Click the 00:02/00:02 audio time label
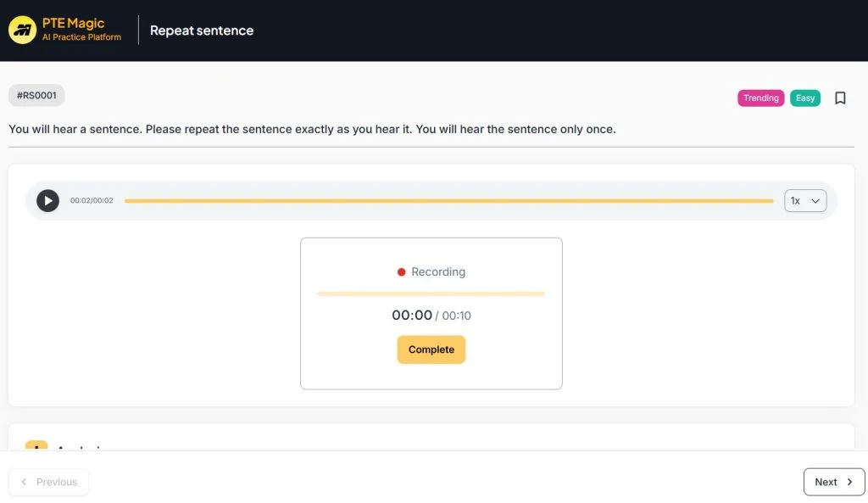The width and height of the screenshot is (868, 503). (x=92, y=201)
